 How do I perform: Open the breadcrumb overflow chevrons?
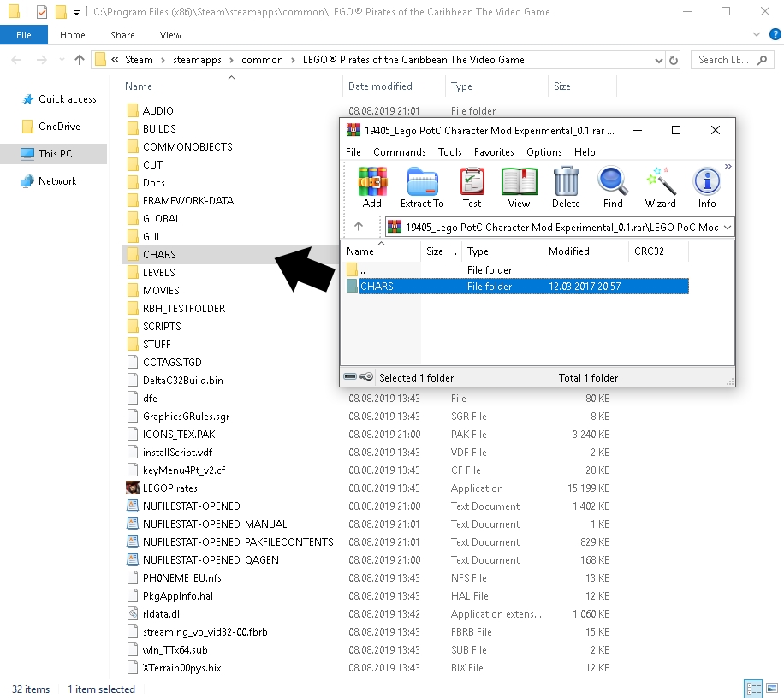115,60
